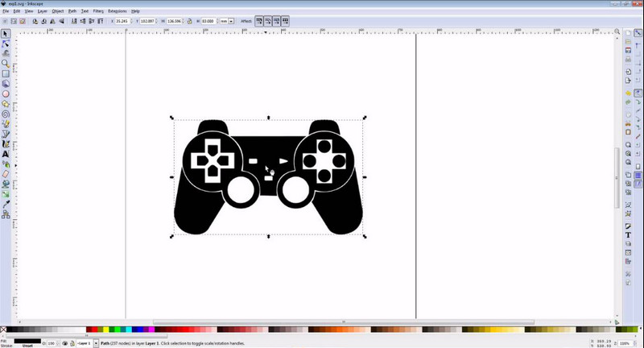Click the X position stepper arrows
The image size is (644, 348).
(x=131, y=21)
